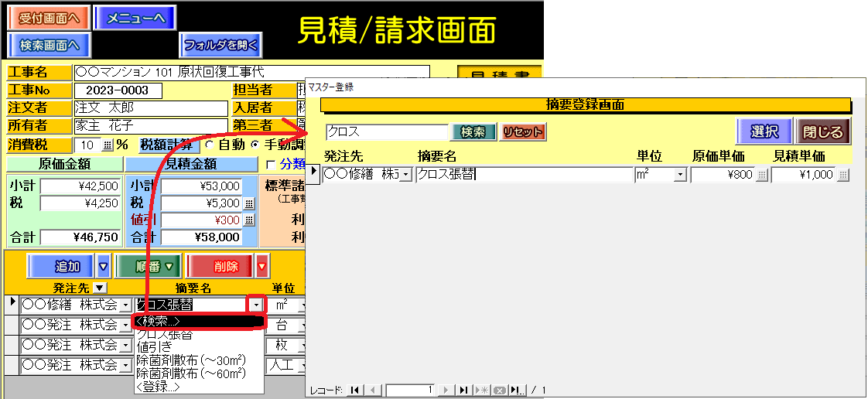
Task: Open dropdown arrow beside the 追加 button
Action: (x=104, y=268)
